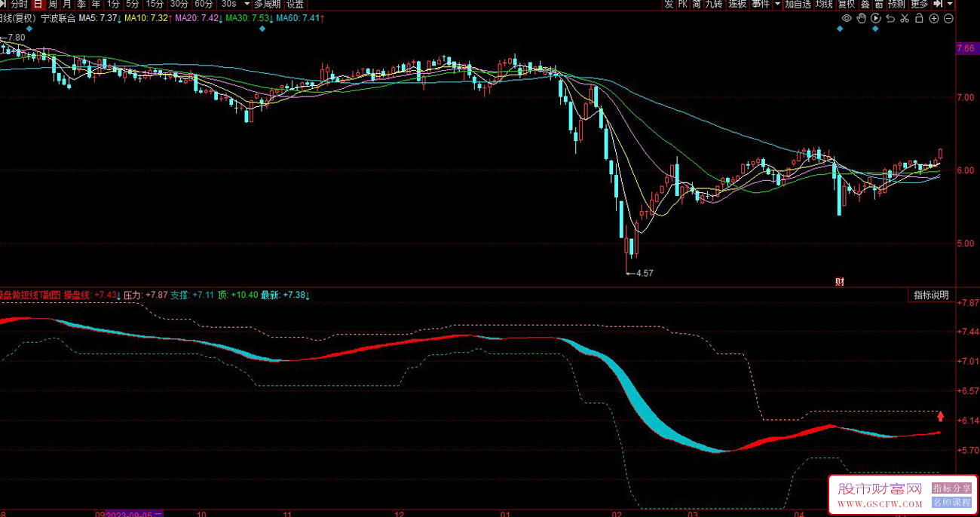Click 加自选 to add to watchlist

[798, 4]
